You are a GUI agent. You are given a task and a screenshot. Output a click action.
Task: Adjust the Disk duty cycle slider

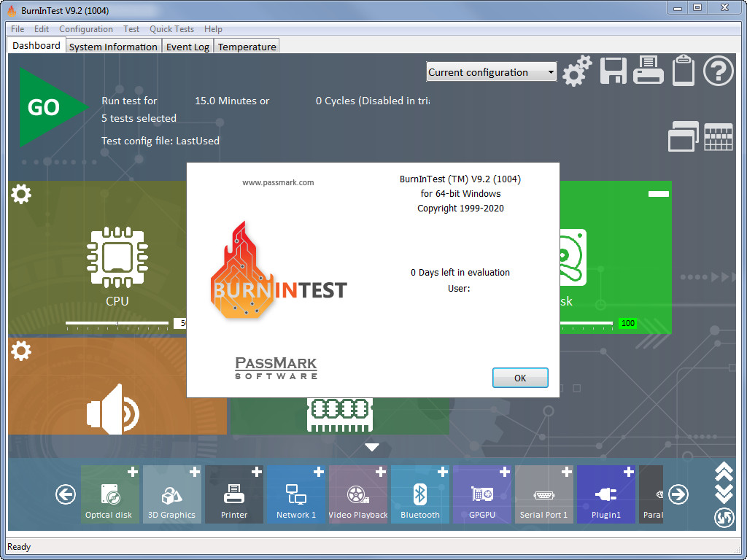coord(587,324)
